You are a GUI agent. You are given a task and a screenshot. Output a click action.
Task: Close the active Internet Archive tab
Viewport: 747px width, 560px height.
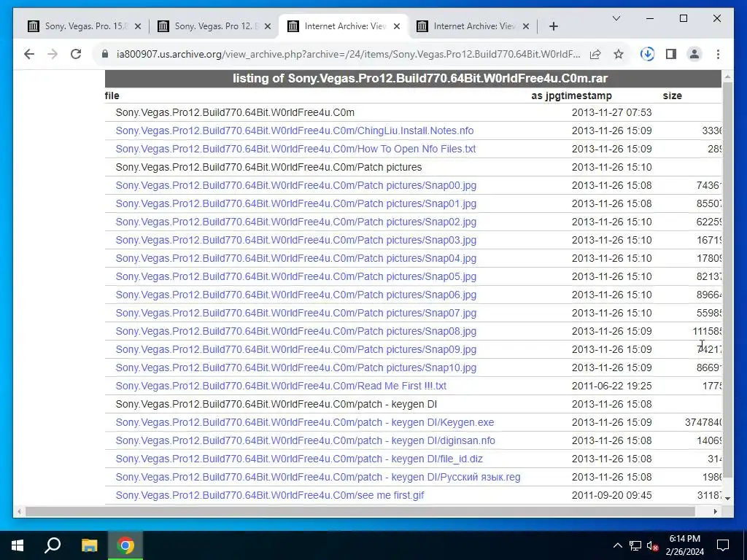tap(396, 27)
